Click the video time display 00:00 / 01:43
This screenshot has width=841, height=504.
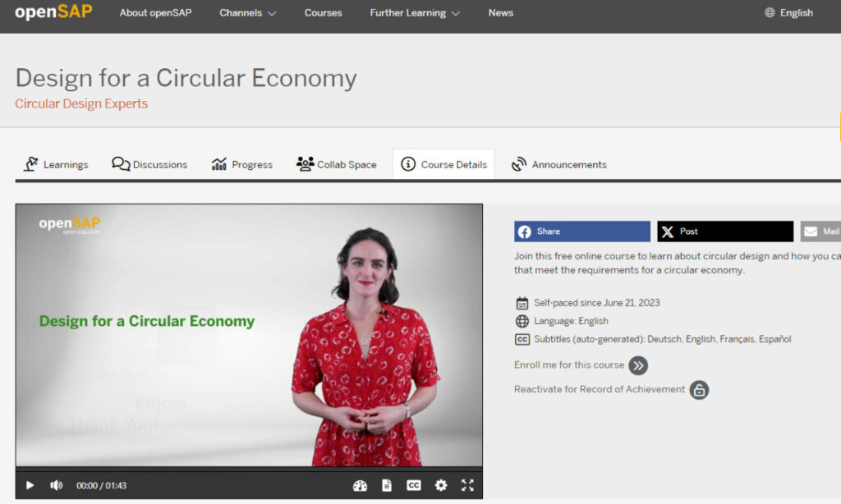[101, 486]
